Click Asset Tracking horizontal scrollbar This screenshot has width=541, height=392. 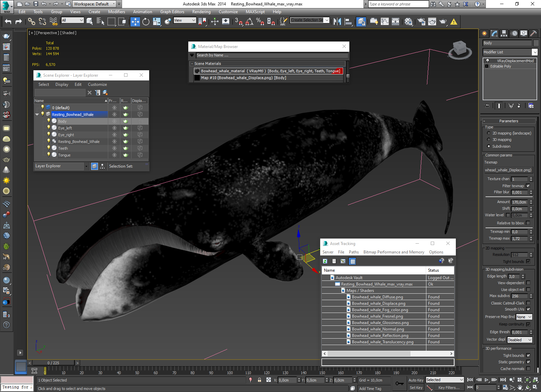click(387, 353)
